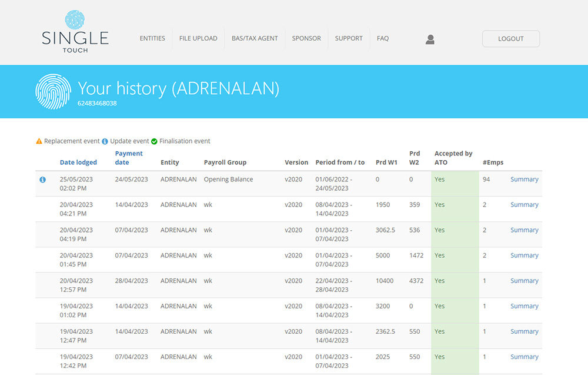588x375 pixels.
Task: Sort by Date lodged column
Action: coord(78,162)
